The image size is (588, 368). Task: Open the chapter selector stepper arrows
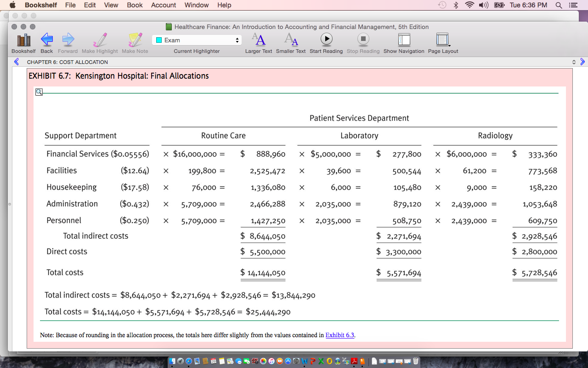point(574,62)
